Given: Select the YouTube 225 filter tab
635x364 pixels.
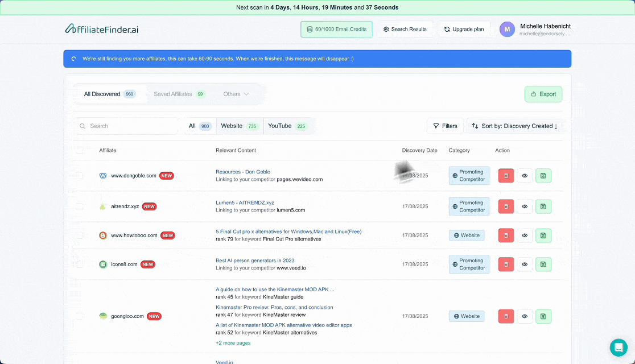Looking at the screenshot, I should (x=288, y=126).
